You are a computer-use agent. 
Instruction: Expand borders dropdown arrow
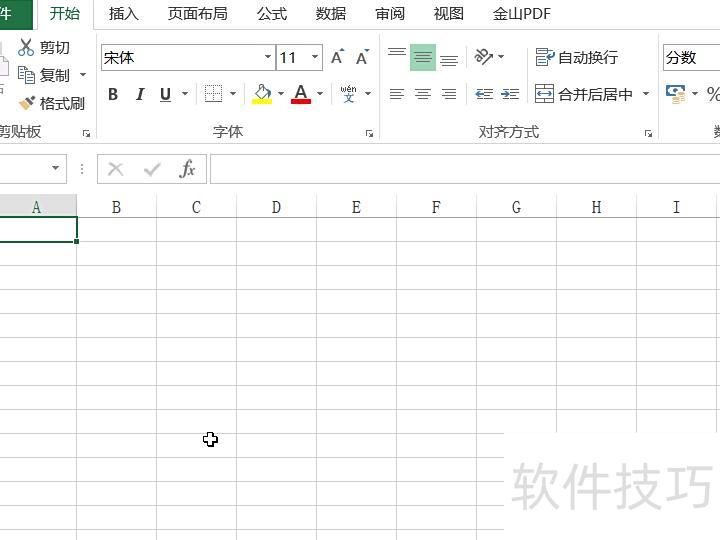click(x=233, y=94)
